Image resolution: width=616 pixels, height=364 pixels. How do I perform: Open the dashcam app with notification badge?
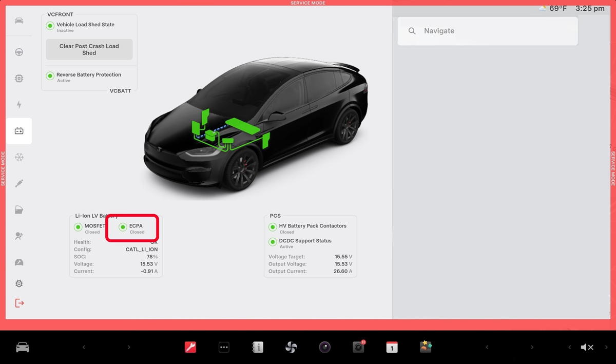pos(358,347)
